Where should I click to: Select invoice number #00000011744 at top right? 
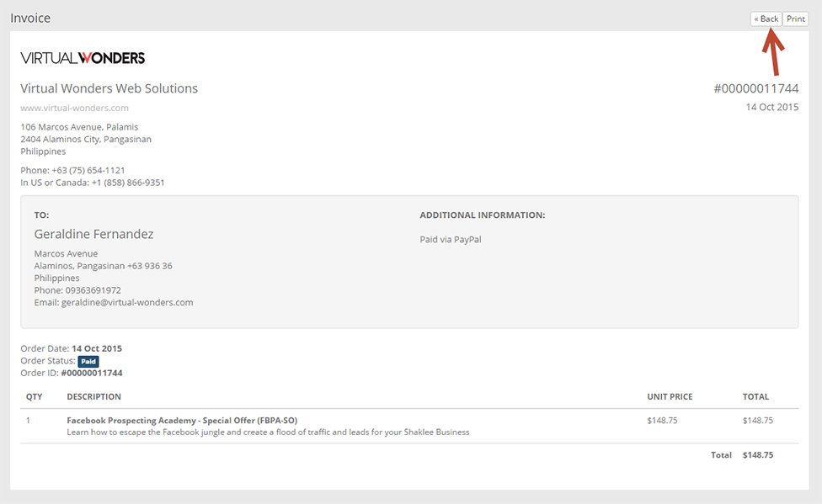(x=756, y=88)
